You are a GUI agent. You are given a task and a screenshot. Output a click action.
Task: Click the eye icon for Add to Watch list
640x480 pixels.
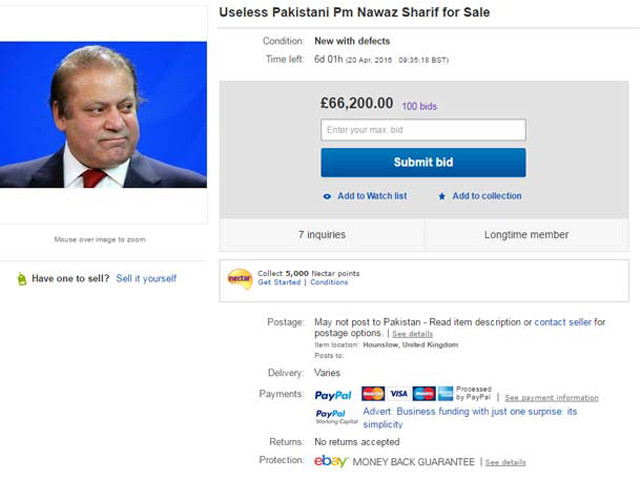327,196
